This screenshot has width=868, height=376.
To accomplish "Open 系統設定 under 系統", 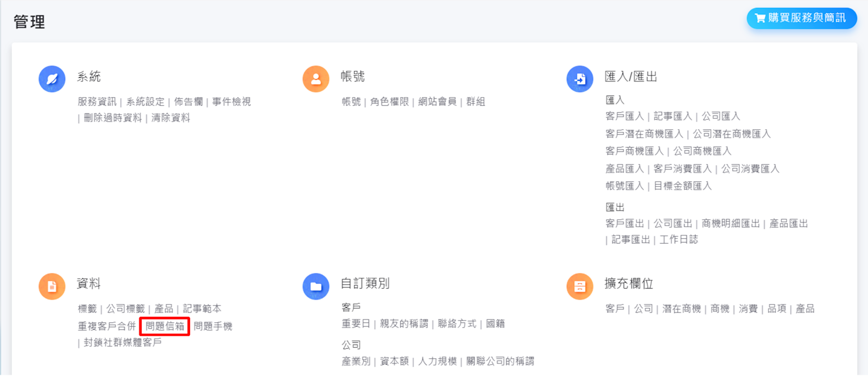I will tap(145, 101).
